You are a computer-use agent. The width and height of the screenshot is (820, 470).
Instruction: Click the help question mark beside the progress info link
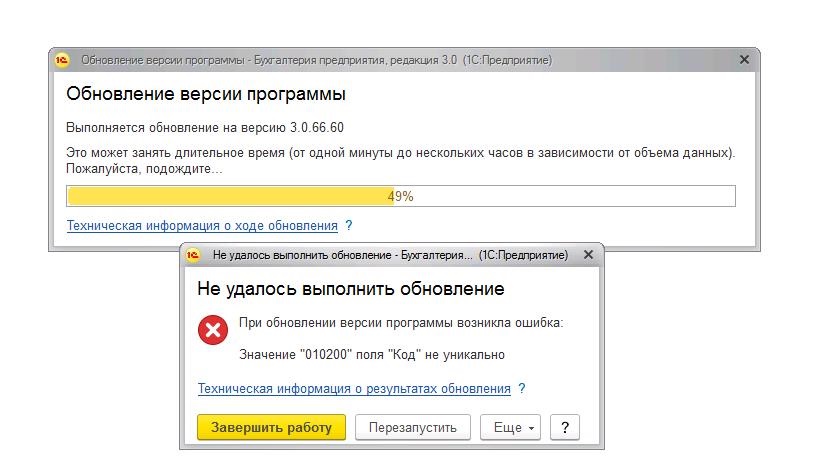tap(348, 226)
